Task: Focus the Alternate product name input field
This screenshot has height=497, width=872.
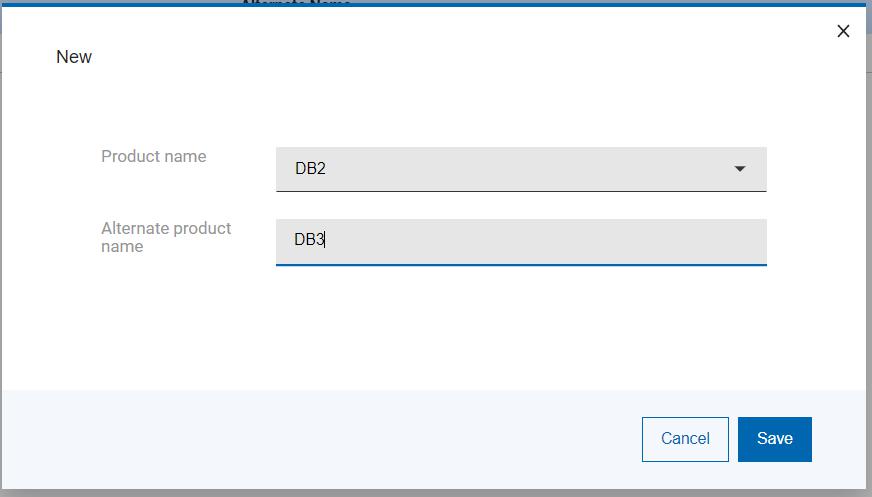Action: pyautogui.click(x=520, y=241)
